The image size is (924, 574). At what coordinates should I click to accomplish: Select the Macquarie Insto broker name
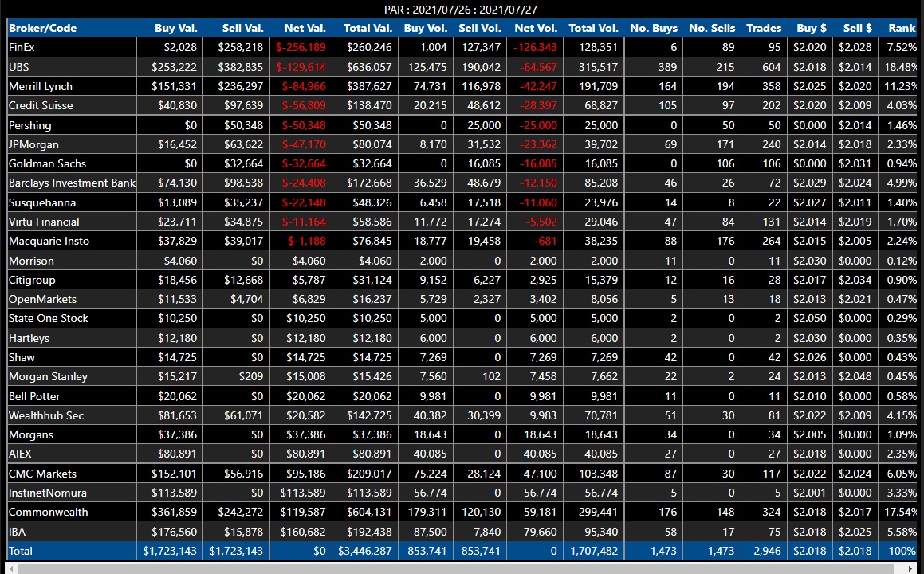tap(49, 241)
